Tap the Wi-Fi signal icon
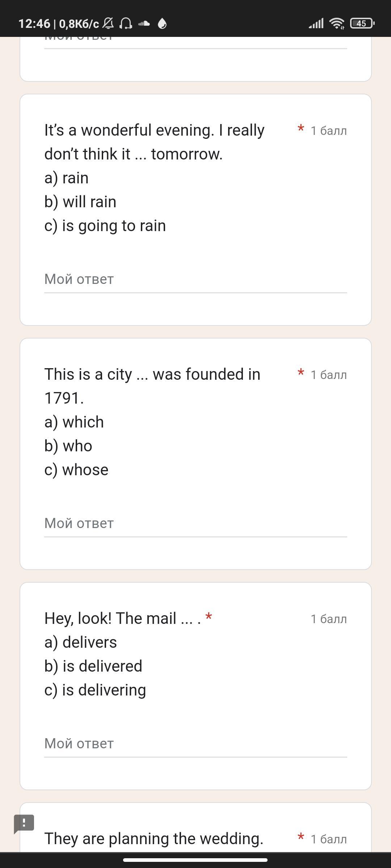The width and height of the screenshot is (391, 868). [x=337, y=24]
